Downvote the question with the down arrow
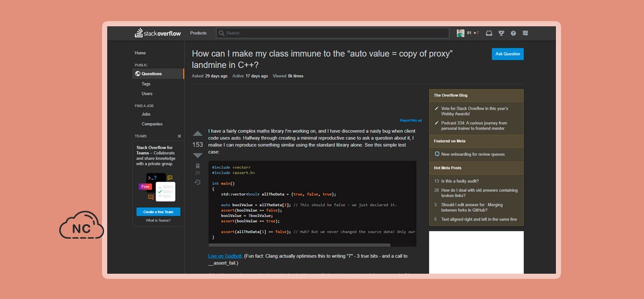This screenshot has width=644, height=299. pyautogui.click(x=198, y=155)
